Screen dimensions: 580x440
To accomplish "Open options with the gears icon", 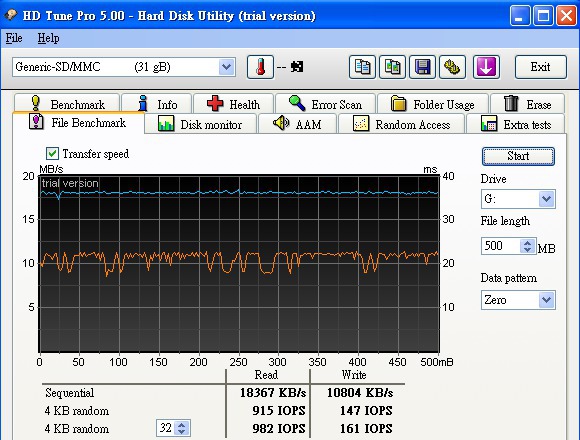I will click(452, 67).
